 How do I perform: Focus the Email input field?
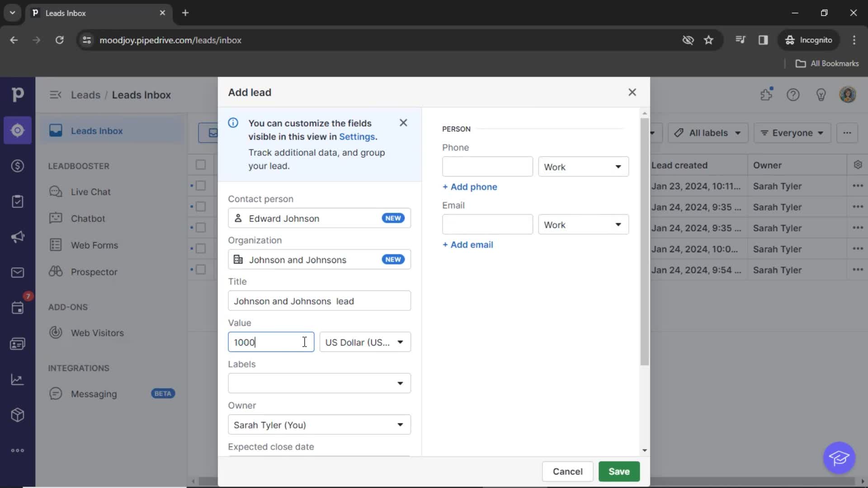click(487, 225)
